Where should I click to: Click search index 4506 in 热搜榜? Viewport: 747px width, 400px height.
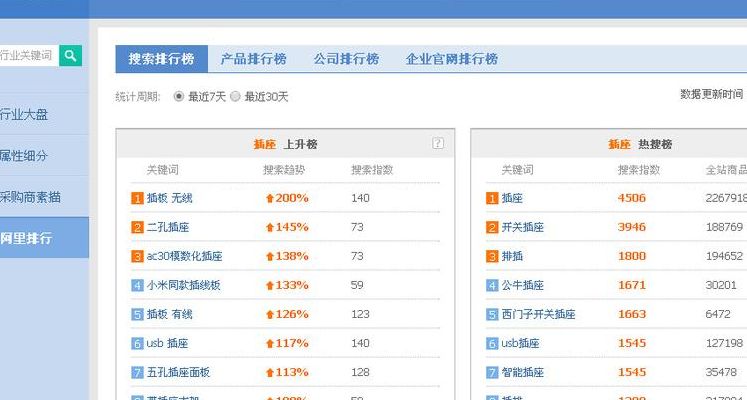click(632, 198)
